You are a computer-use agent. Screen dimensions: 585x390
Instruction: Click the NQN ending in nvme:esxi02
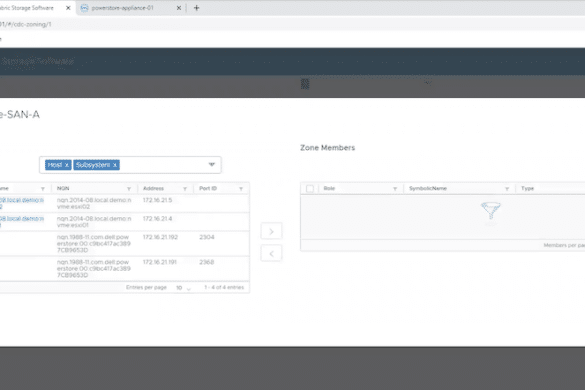coord(94,203)
